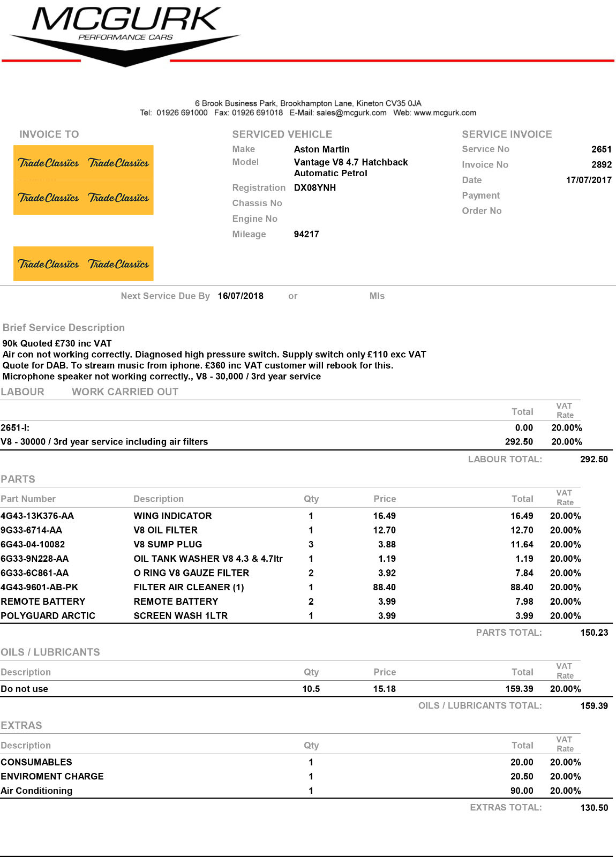Image resolution: width=616 pixels, height=857 pixels.
Task: Select 'V8 SUMP PLUG' description
Action: [x=168, y=545]
